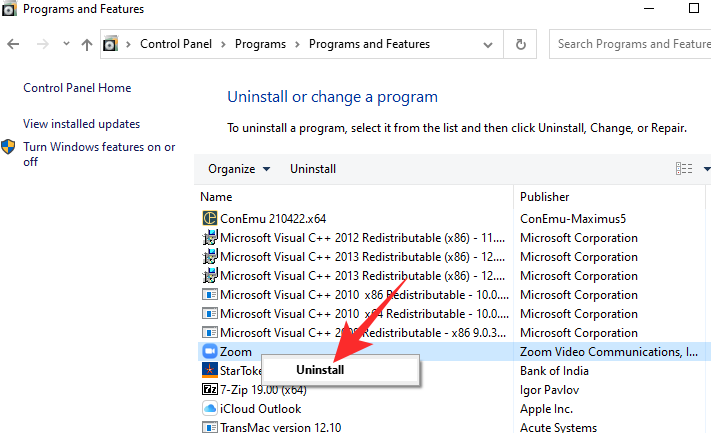Open the Organize dropdown menu
Screen dimensions: 711x433
[239, 169]
